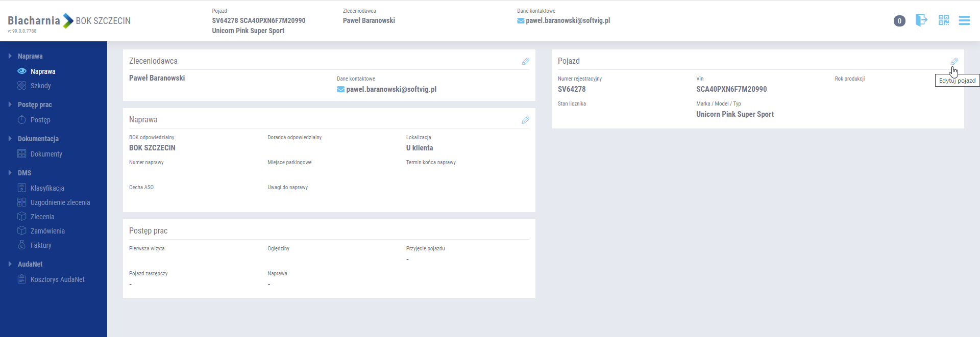The width and height of the screenshot is (980, 337).
Task: Open the QR code icon in header
Action: point(943,20)
